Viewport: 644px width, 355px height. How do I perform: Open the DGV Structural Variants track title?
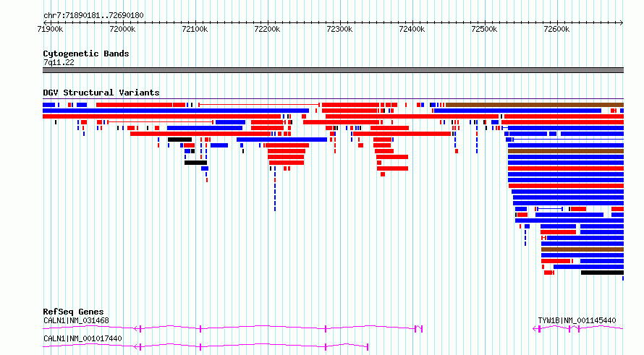[101, 93]
